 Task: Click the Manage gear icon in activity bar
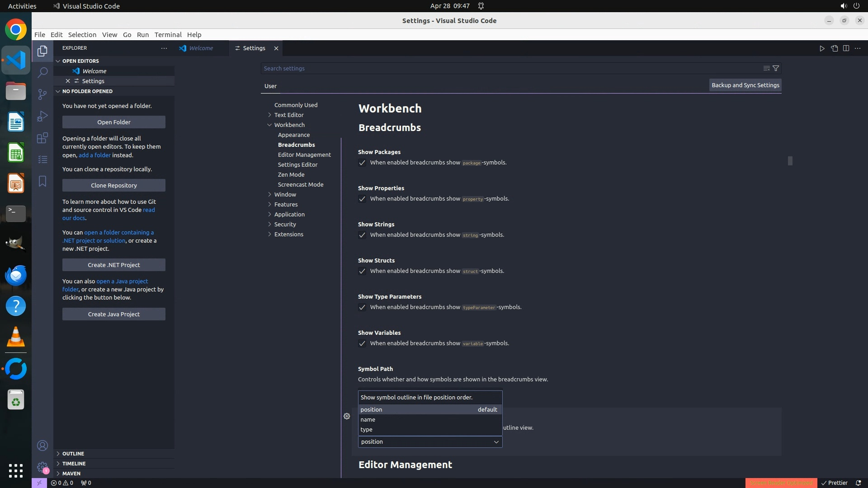(42, 467)
